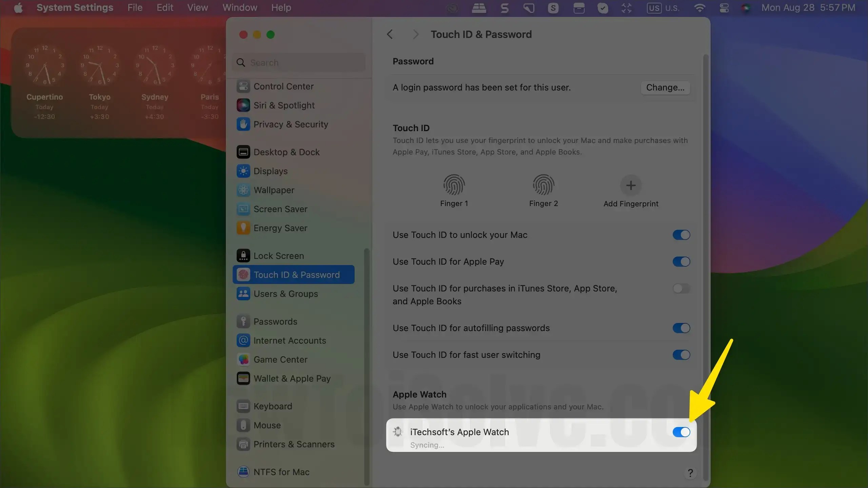Click the forward navigation arrow
This screenshot has width=868, height=488.
pyautogui.click(x=415, y=34)
